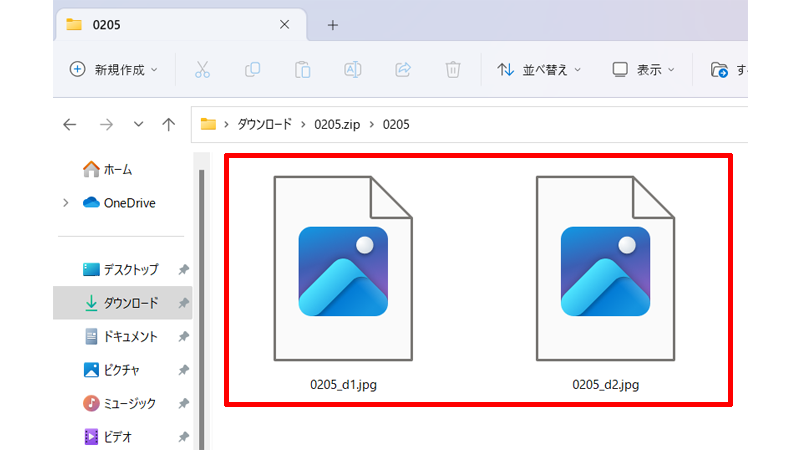Click the extract all folder icon
The width and height of the screenshot is (800, 450).
point(719,69)
